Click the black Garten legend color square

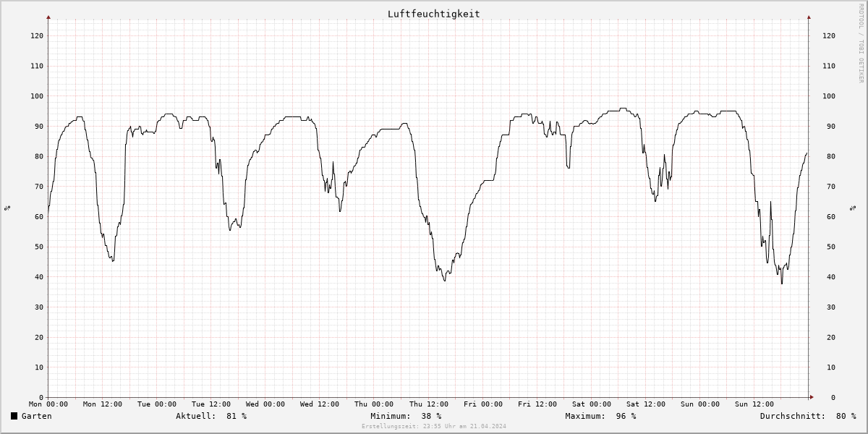pos(14,416)
